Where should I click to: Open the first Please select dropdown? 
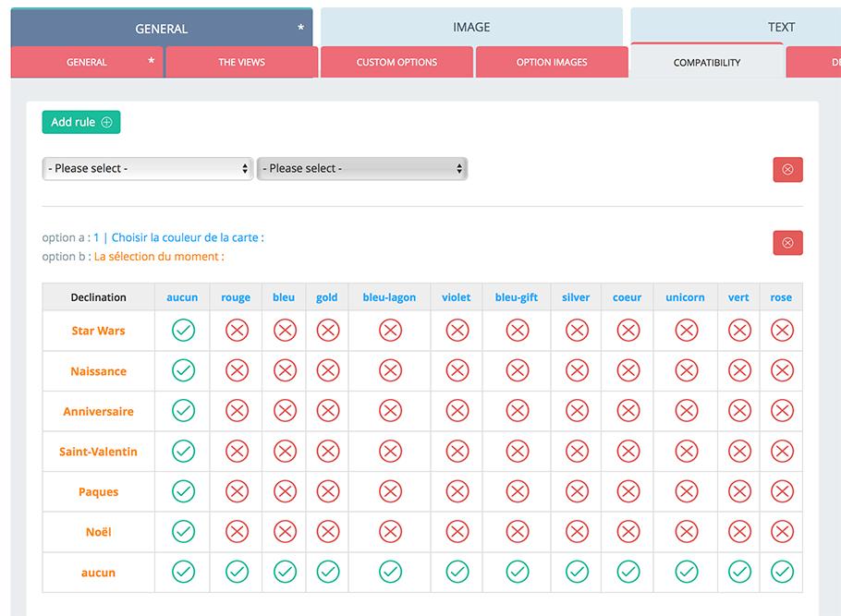pyautogui.click(x=148, y=169)
